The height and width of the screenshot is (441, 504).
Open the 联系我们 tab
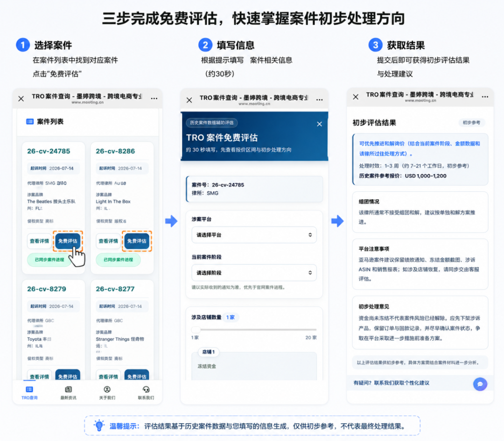(x=146, y=393)
